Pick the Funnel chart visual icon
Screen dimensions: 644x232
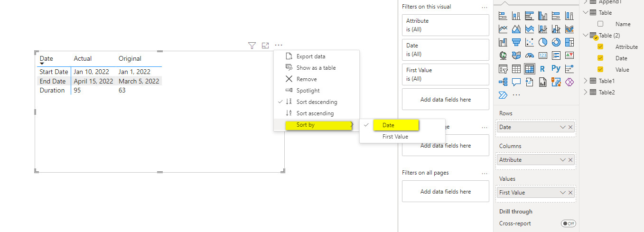click(516, 42)
